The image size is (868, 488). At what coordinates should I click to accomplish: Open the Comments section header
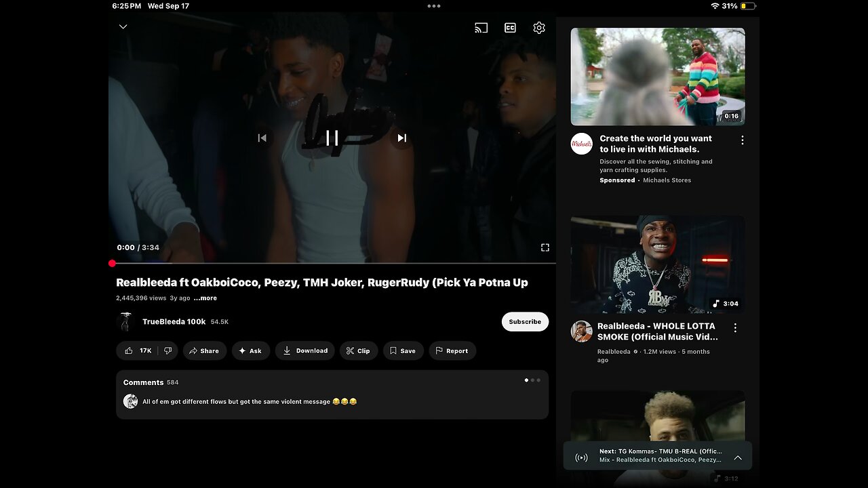[151, 382]
